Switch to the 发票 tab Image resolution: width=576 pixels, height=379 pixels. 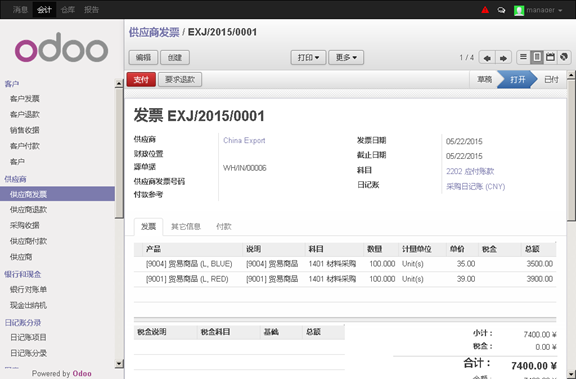[148, 227]
